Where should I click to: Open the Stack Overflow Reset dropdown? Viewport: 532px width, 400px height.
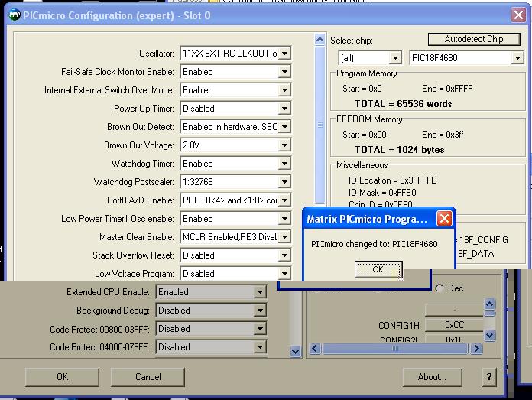coord(284,255)
